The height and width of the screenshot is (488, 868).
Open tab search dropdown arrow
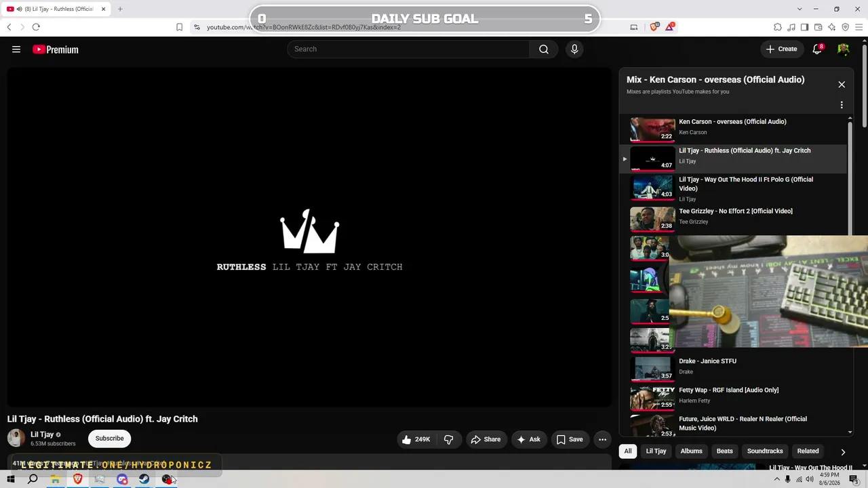[x=799, y=9]
